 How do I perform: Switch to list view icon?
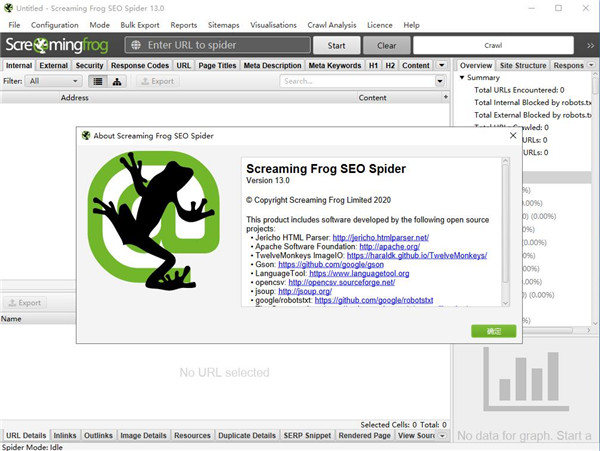[99, 81]
